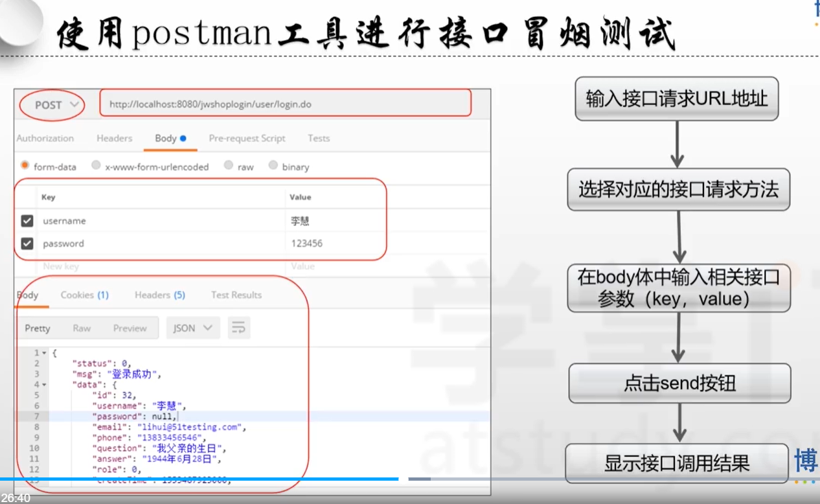Choose the raw body radio option

228,165
